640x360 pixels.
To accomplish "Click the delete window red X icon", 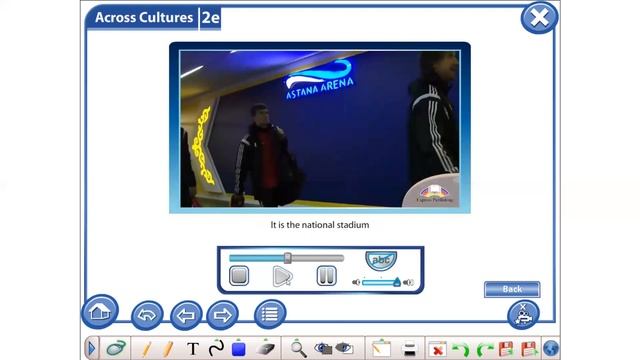I will (437, 349).
